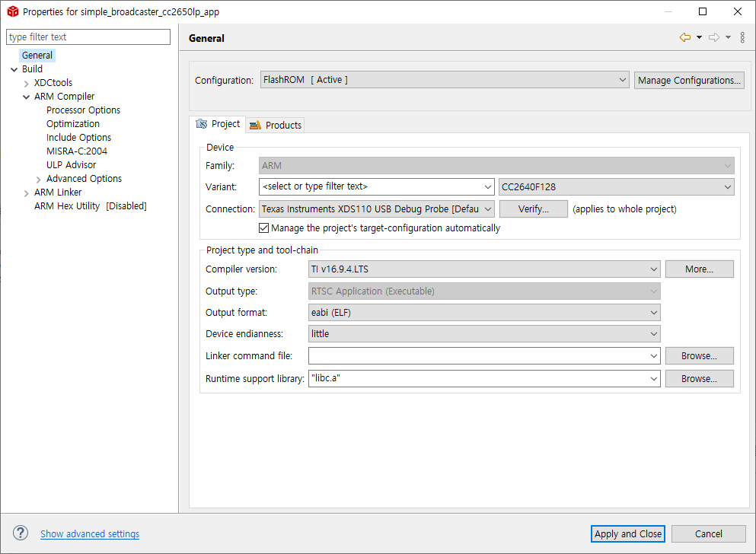The width and height of the screenshot is (756, 554).
Task: Click Verify connection button
Action: pyautogui.click(x=533, y=209)
